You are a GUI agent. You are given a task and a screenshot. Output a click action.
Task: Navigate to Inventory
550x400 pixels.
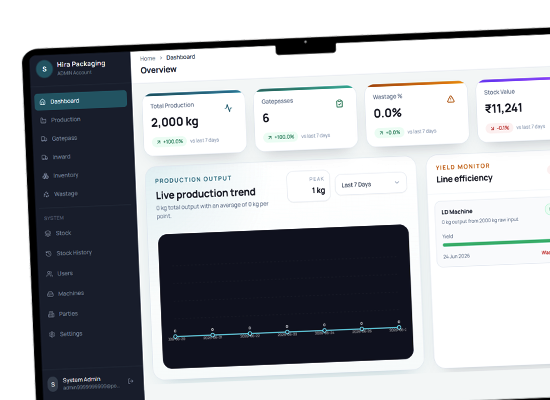tap(83, 175)
